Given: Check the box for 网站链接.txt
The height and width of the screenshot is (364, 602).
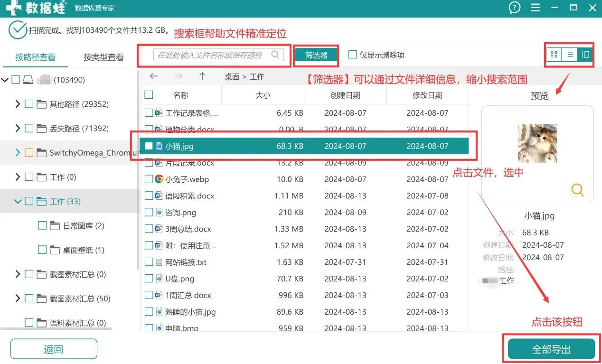Looking at the screenshot, I should pos(149,262).
